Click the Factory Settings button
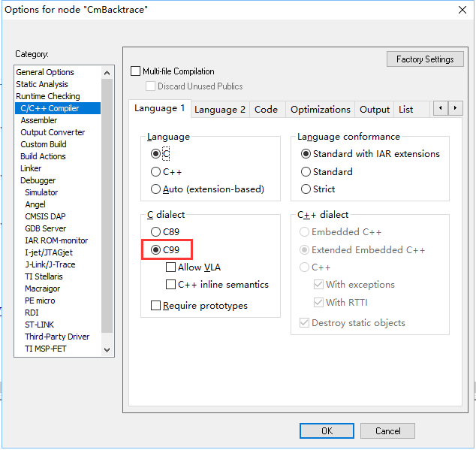 [425, 59]
